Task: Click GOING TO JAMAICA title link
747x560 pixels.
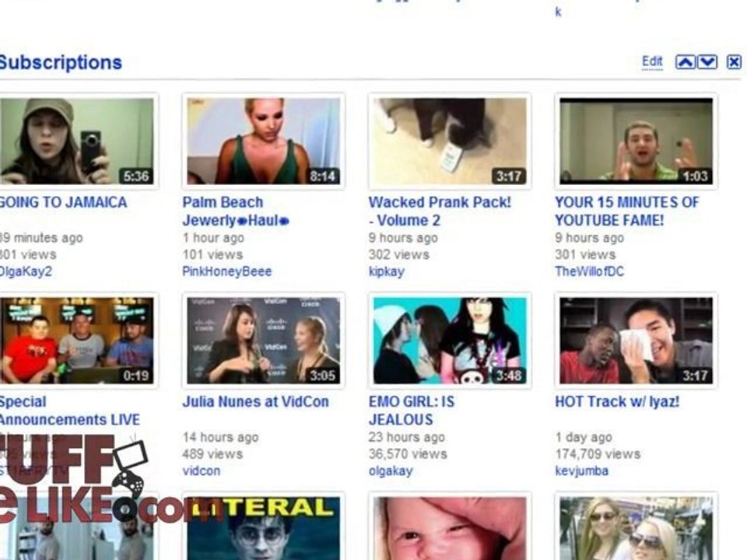Action: point(63,202)
